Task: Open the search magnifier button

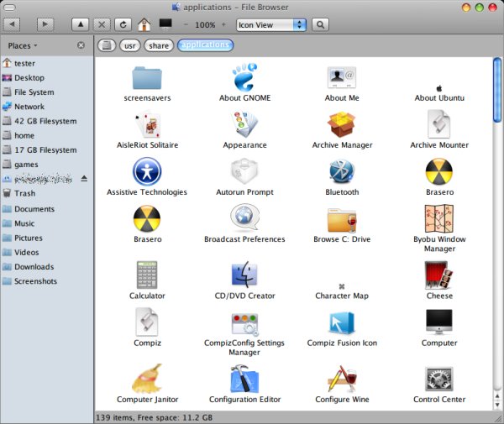Action: pyautogui.click(x=320, y=25)
